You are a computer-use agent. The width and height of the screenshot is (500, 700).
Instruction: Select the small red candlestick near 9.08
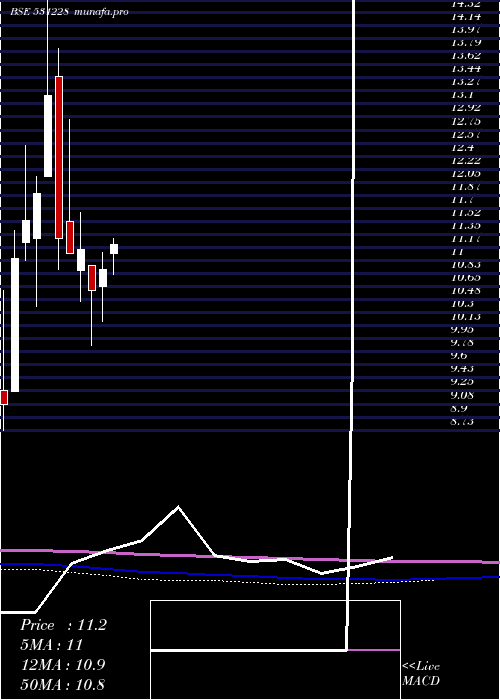[x=4, y=397]
